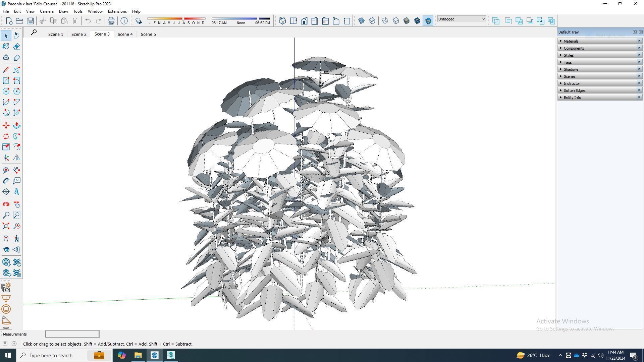Select the Rectangle tool
Viewport: 644px width, 362px height.
(6, 80)
